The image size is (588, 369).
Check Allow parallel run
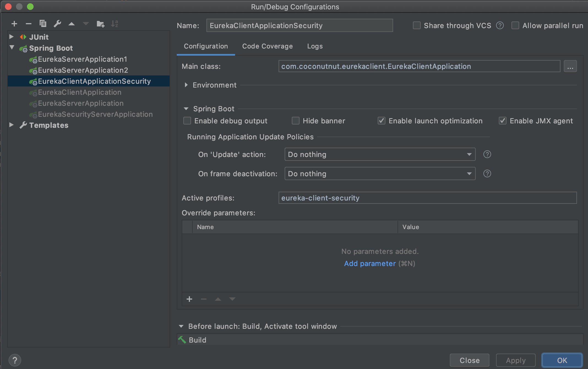(x=515, y=26)
